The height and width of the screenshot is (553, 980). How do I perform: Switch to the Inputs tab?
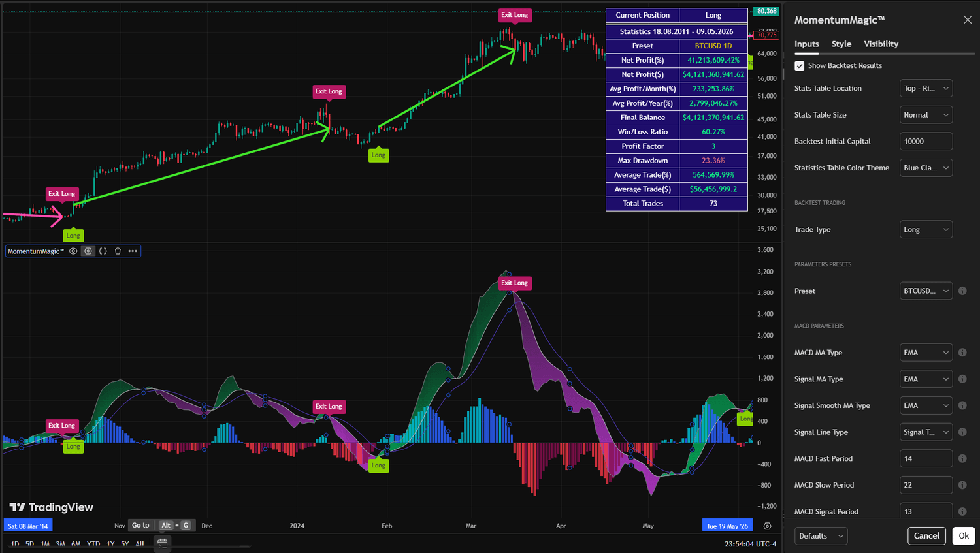(806, 44)
